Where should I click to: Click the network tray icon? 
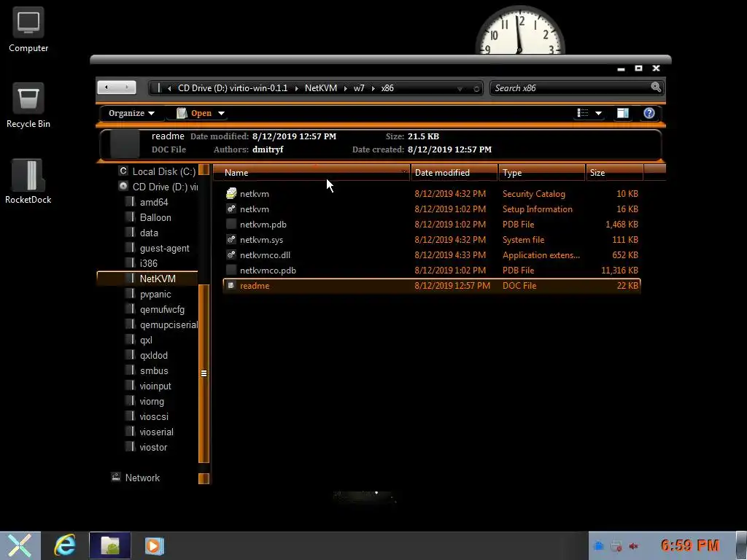(616, 546)
